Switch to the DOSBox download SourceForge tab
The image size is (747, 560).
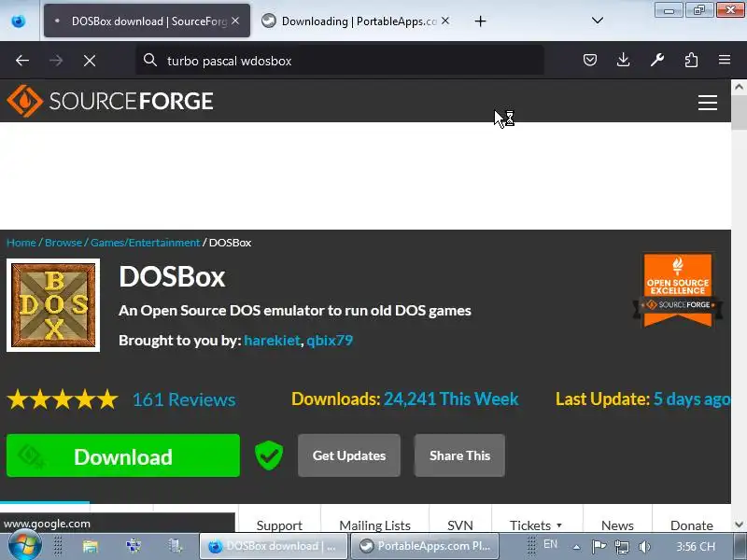(147, 21)
